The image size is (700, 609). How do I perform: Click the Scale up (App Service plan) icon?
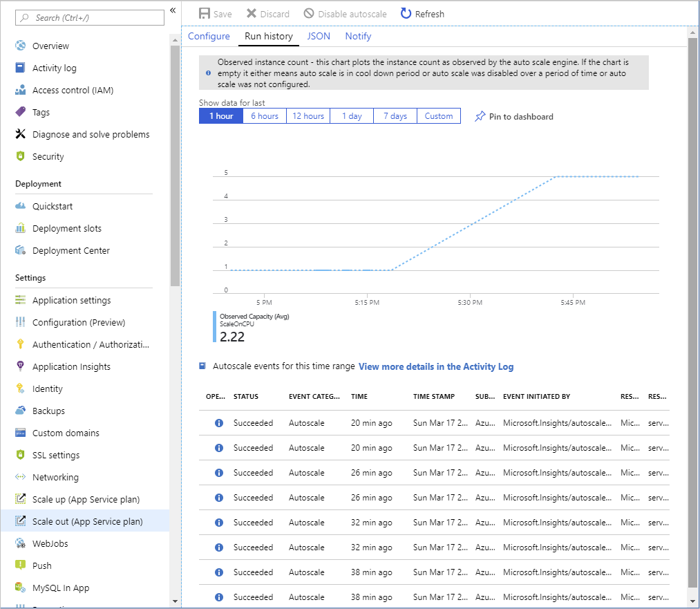coord(20,498)
